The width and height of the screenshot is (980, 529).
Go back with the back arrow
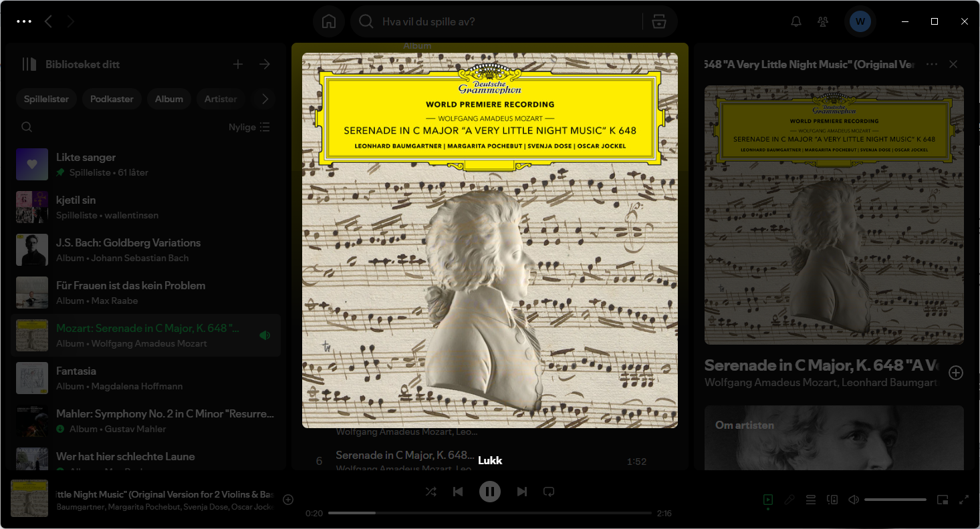(48, 21)
